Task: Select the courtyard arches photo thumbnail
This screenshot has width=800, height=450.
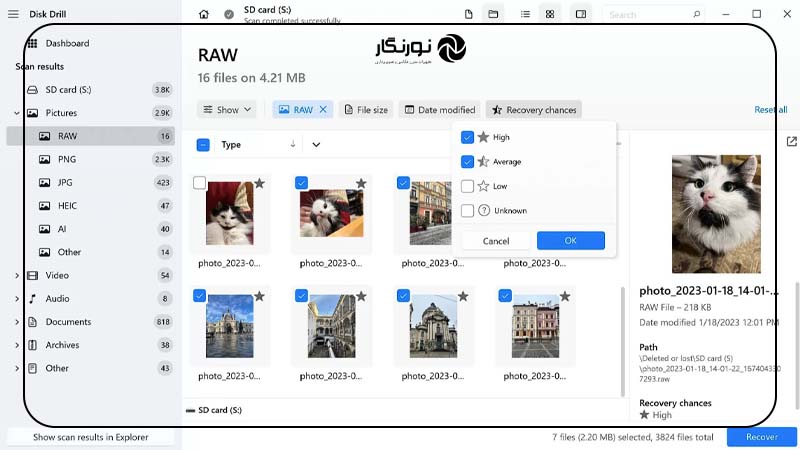Action: [331, 326]
